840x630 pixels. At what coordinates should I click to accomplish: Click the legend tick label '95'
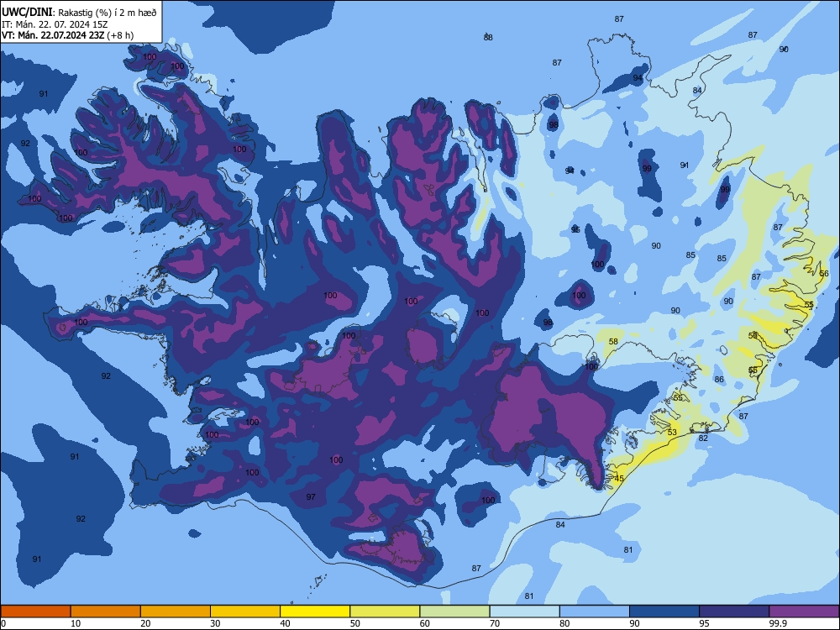pyautogui.click(x=704, y=623)
